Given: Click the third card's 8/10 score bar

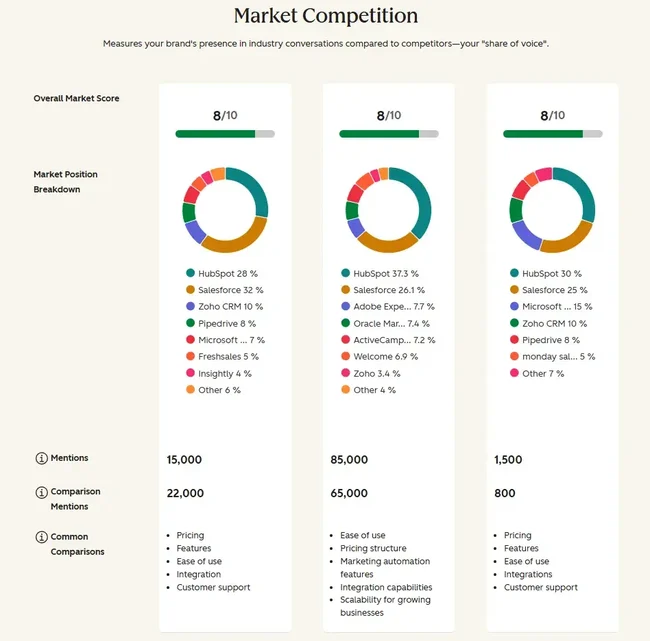Looking at the screenshot, I should [553, 134].
